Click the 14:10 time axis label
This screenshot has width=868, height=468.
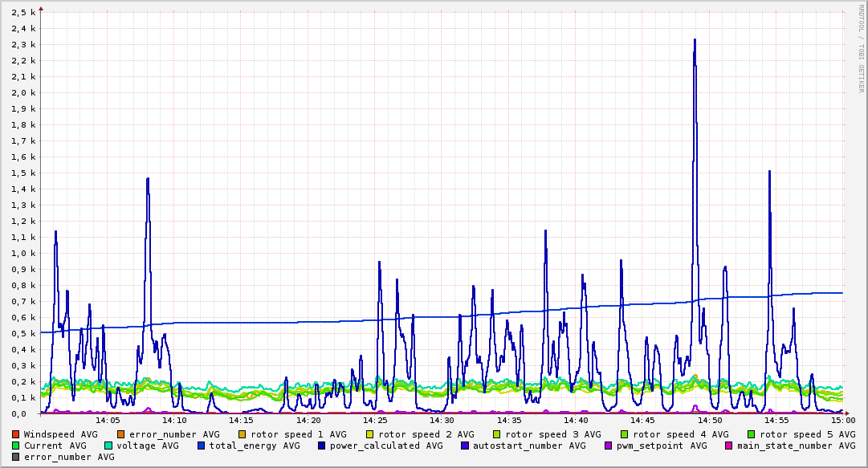click(x=174, y=421)
